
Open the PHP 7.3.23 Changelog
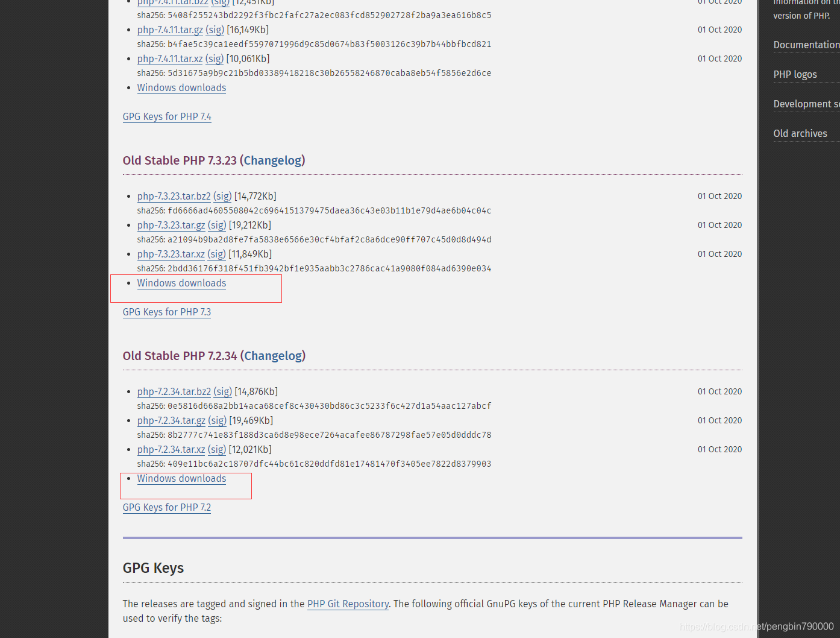point(272,160)
